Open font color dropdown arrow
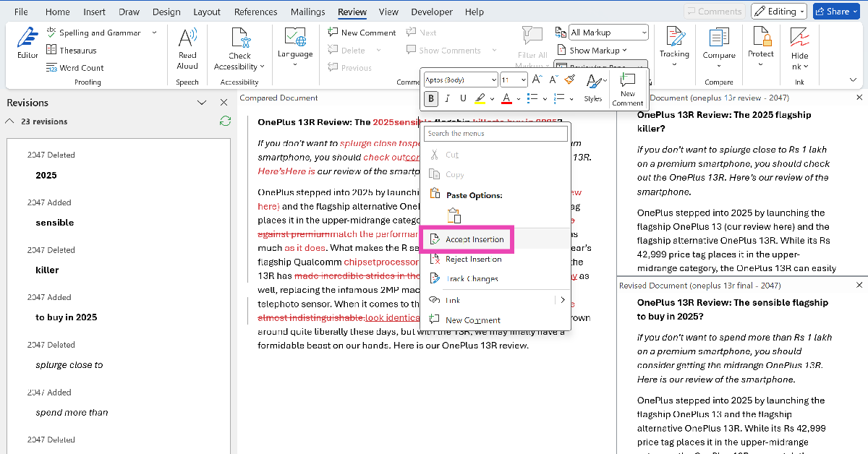The height and width of the screenshot is (454, 868). click(x=518, y=99)
